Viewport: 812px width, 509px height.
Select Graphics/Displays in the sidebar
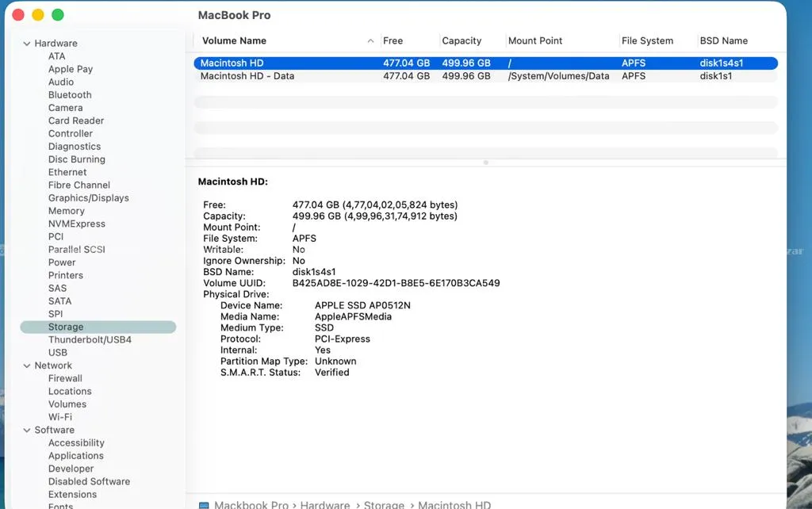tap(89, 197)
